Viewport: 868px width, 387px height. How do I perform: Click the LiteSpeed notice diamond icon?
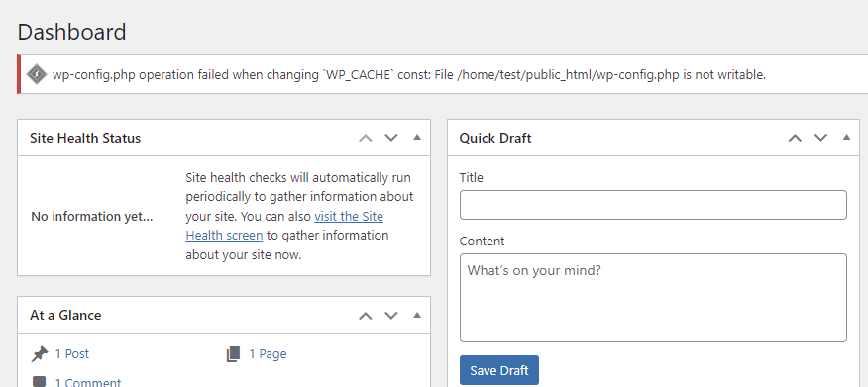(37, 74)
